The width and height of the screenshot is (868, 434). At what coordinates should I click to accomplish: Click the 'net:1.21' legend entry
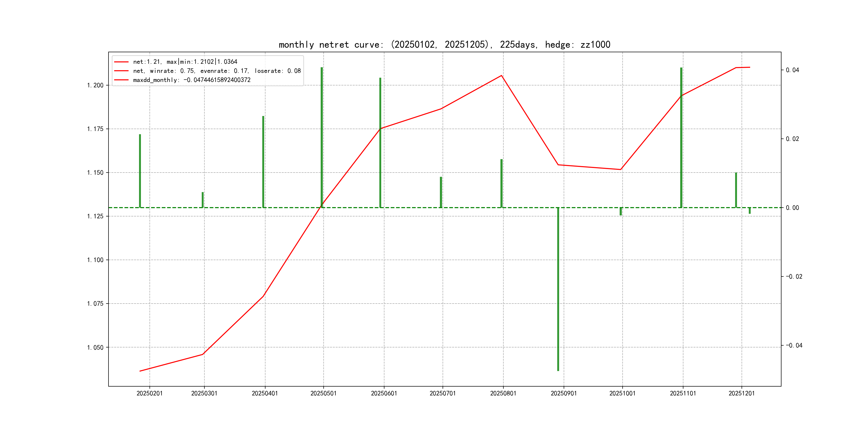click(185, 62)
